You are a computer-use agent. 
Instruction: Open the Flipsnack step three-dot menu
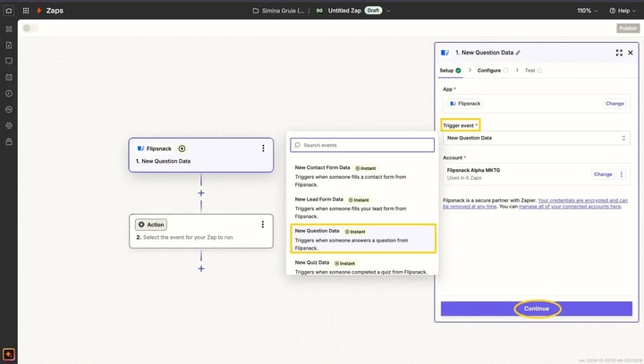[x=263, y=148]
